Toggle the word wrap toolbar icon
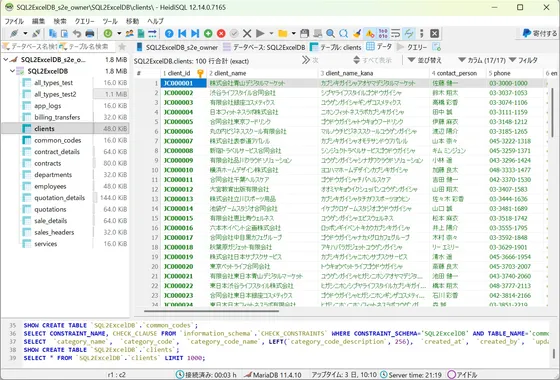The width and height of the screenshot is (560, 380). click(x=395, y=34)
